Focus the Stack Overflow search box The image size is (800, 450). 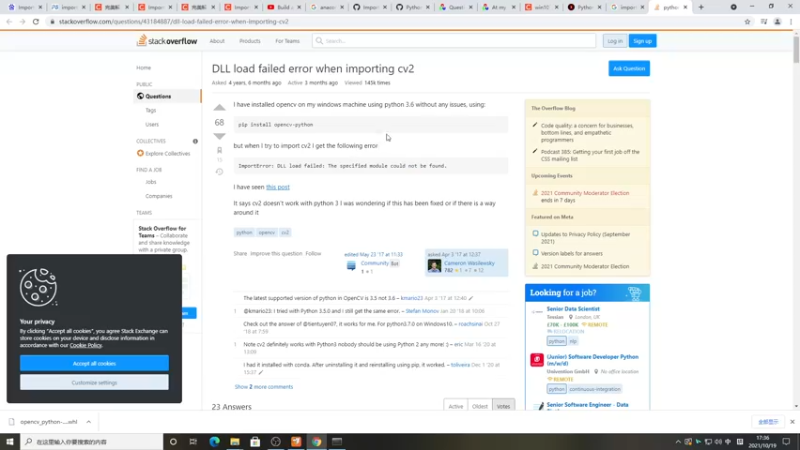click(454, 41)
